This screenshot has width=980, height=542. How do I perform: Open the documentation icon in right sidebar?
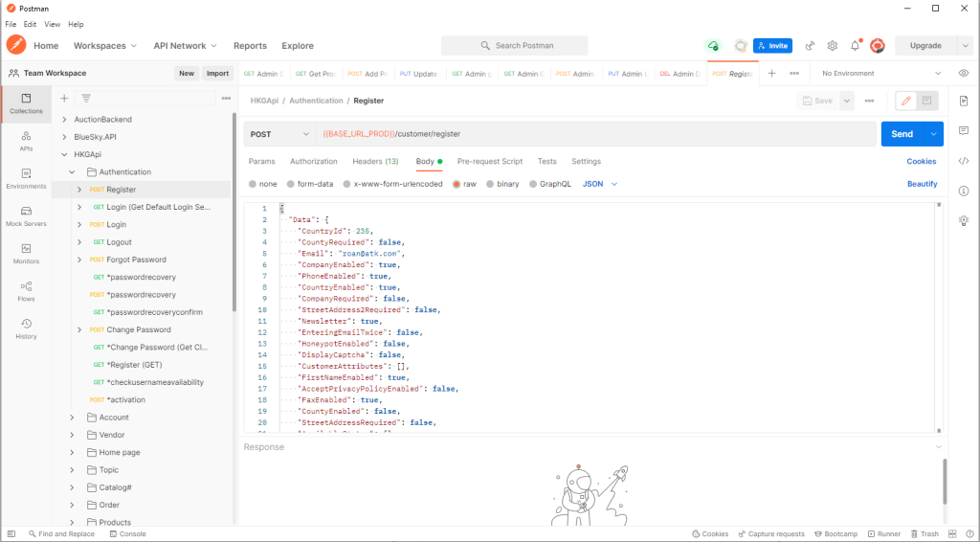pyautogui.click(x=964, y=101)
